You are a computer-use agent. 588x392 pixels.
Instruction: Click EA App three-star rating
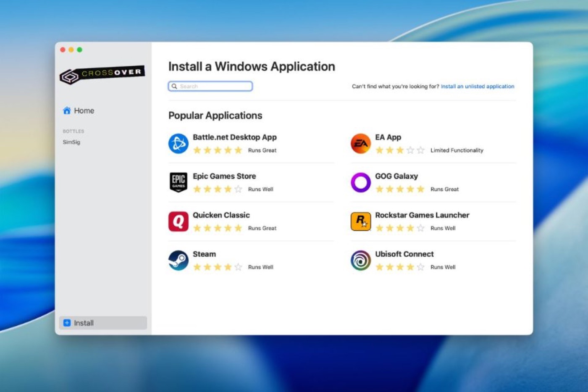[x=400, y=150]
